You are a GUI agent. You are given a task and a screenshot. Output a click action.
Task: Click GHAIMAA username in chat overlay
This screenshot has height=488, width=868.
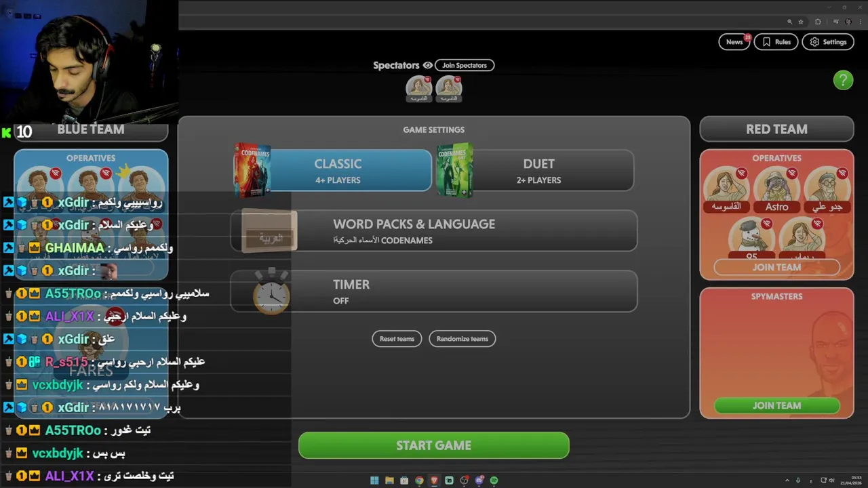[x=75, y=248]
